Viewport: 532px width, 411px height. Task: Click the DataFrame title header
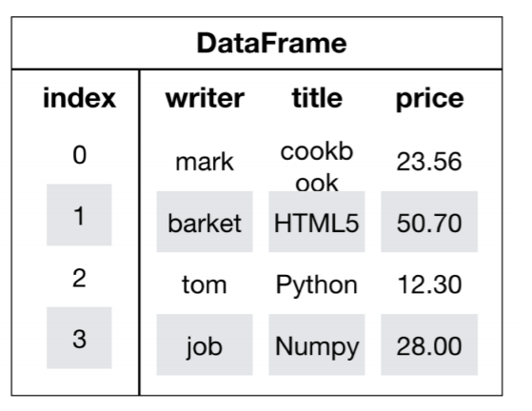pos(271,43)
